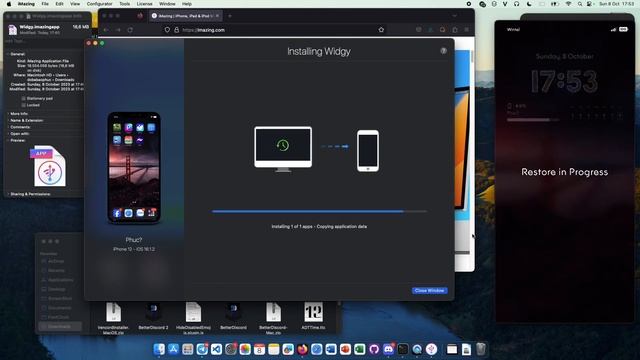This screenshot has height=360, width=640.
Task: Click the Restore in Progress text on phone mirror
Action: 564,172
